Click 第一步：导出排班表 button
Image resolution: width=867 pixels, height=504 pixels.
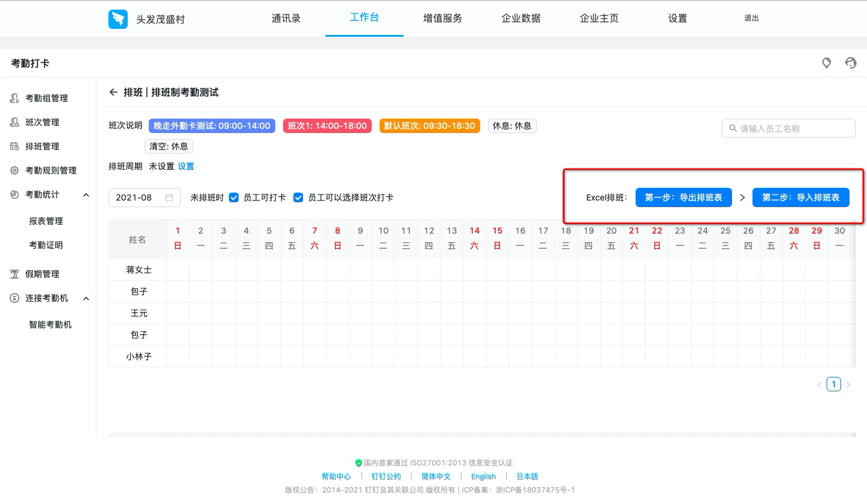coord(683,197)
